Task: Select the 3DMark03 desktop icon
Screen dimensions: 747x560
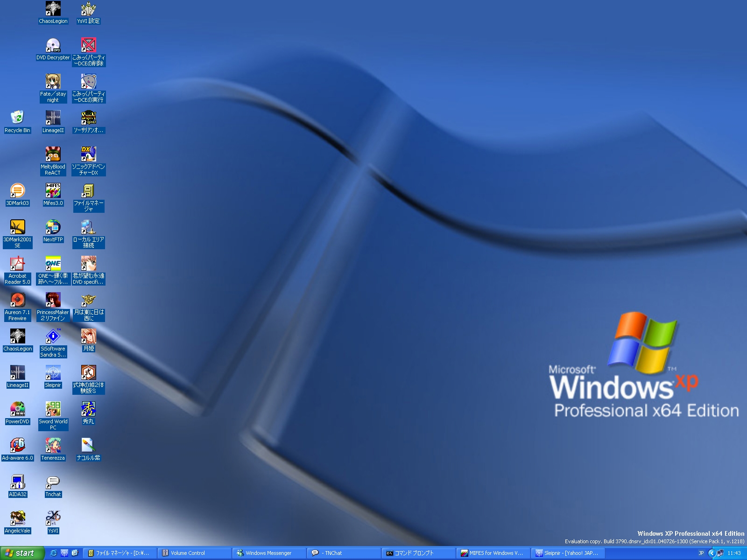Action: coord(17,191)
